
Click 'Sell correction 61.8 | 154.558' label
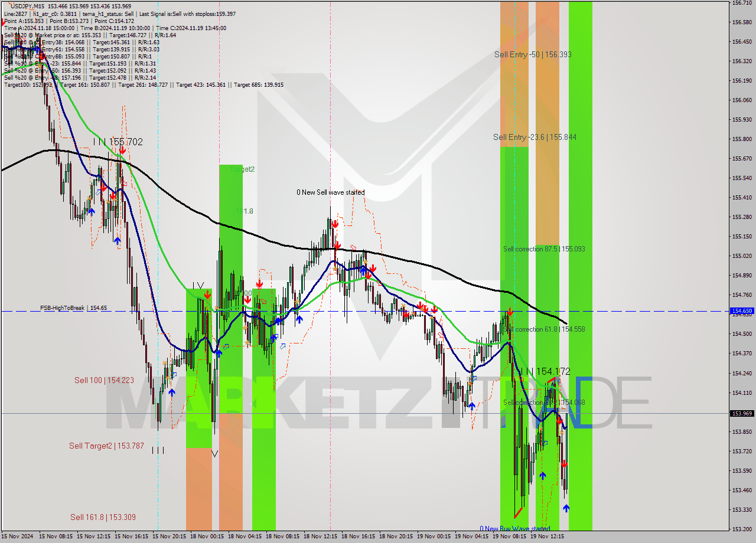pos(544,329)
